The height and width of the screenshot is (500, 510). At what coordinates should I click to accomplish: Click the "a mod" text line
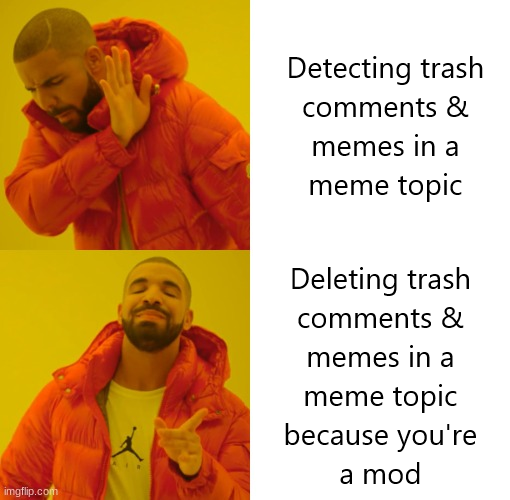coord(380,474)
